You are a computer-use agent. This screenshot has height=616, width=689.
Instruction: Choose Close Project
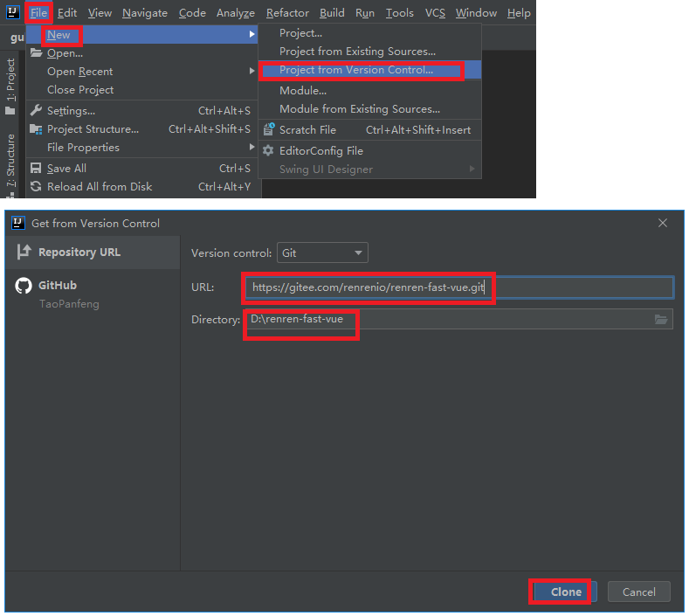click(142, 90)
